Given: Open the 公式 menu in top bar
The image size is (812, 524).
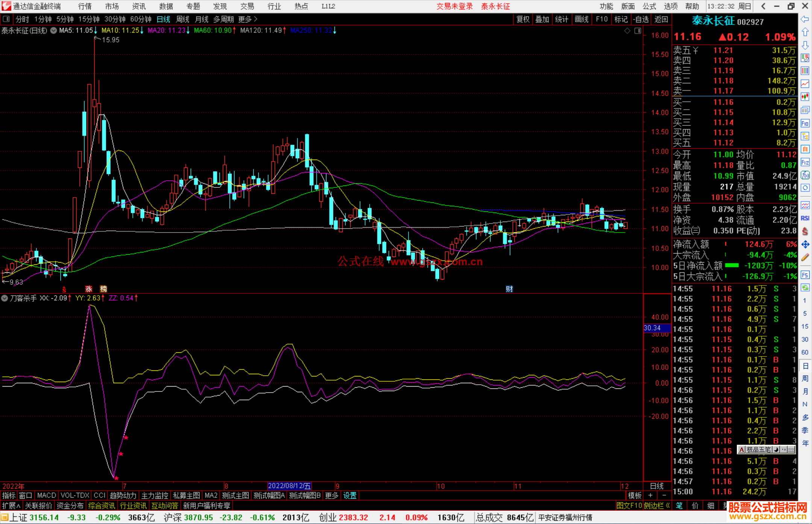Looking at the screenshot, I should 649,6.
